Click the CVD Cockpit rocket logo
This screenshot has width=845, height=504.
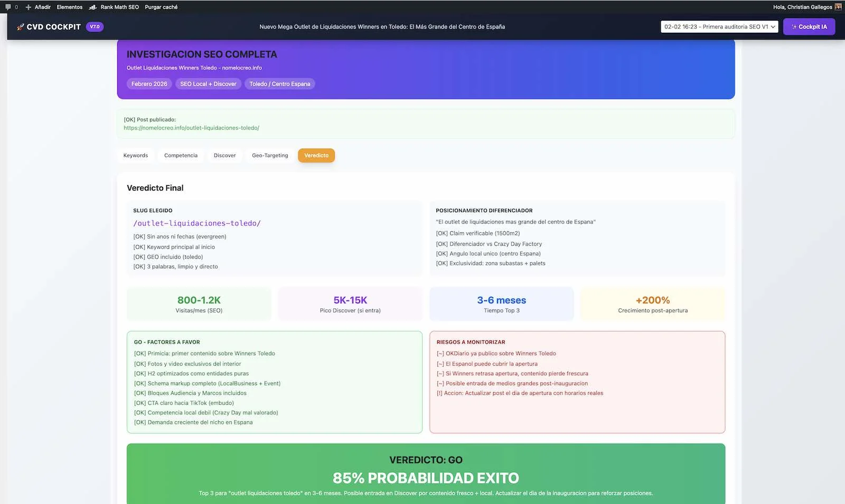click(21, 26)
